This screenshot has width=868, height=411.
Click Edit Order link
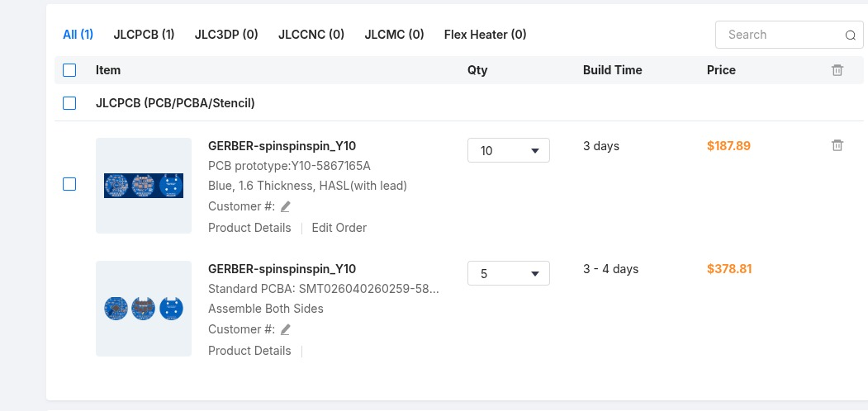pyautogui.click(x=339, y=228)
